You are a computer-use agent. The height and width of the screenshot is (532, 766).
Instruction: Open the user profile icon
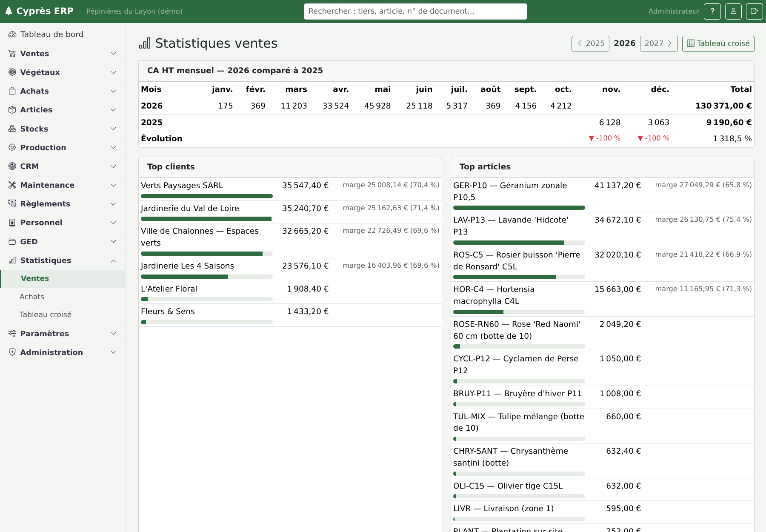click(733, 11)
